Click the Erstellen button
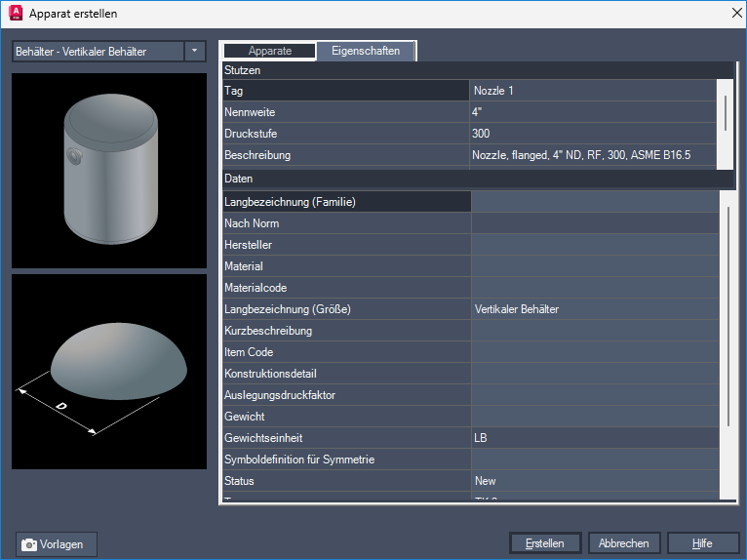747x560 pixels. pos(545,543)
